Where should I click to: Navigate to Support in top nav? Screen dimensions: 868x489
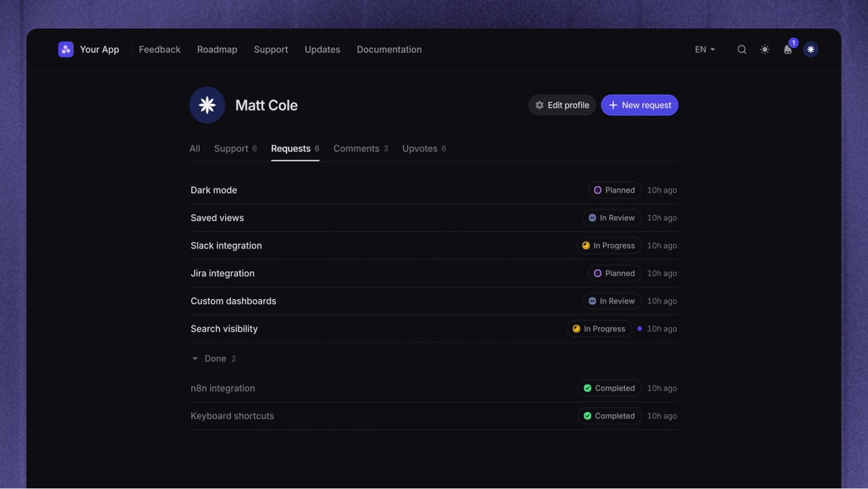coord(271,49)
